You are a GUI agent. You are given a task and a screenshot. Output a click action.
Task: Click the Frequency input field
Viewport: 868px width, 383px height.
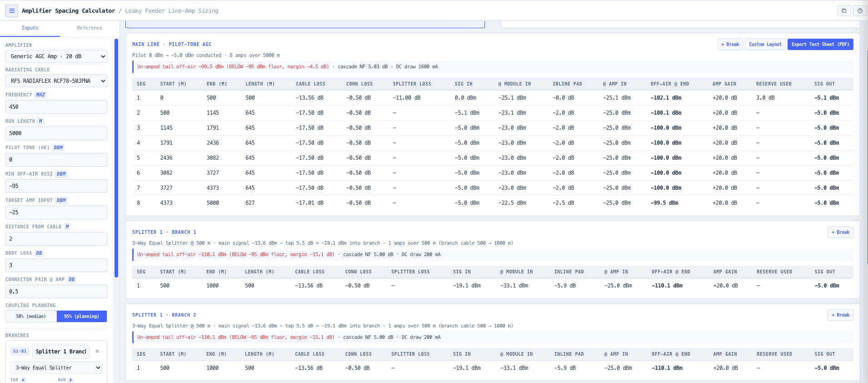tap(56, 107)
